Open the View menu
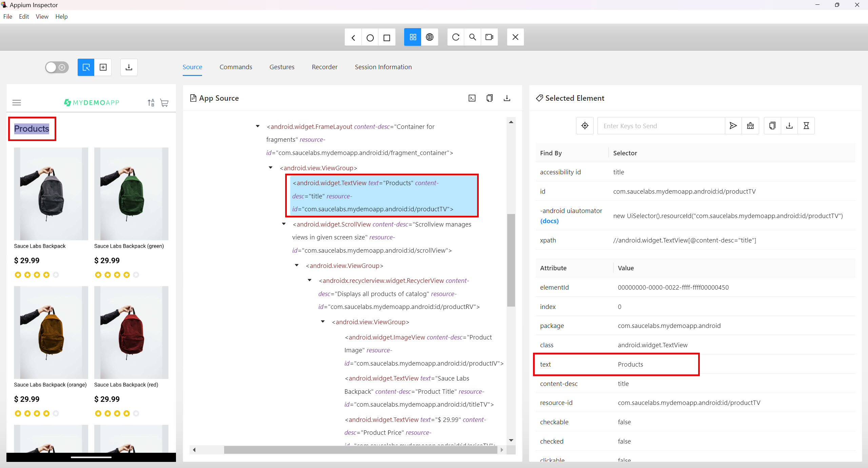Viewport: 868px width, 468px height. (x=42, y=16)
